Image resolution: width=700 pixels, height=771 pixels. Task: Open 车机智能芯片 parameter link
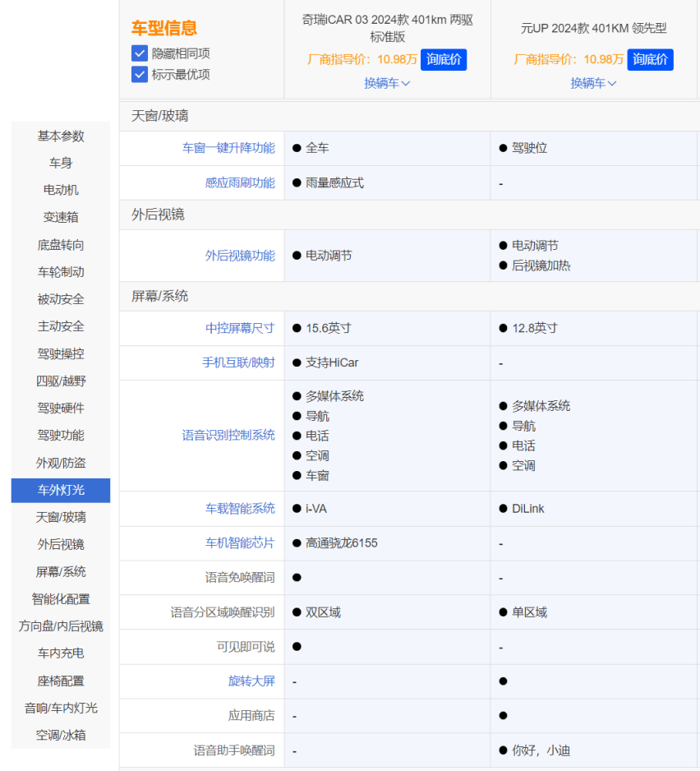(x=240, y=542)
